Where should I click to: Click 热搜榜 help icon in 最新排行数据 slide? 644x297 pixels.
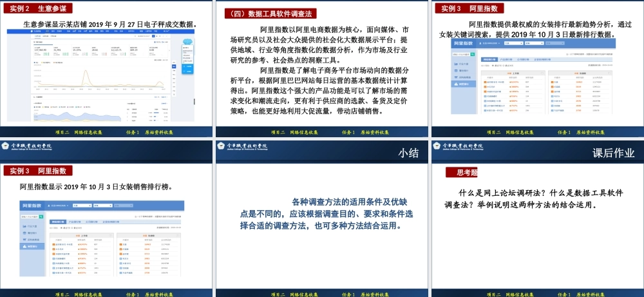coord(609,73)
